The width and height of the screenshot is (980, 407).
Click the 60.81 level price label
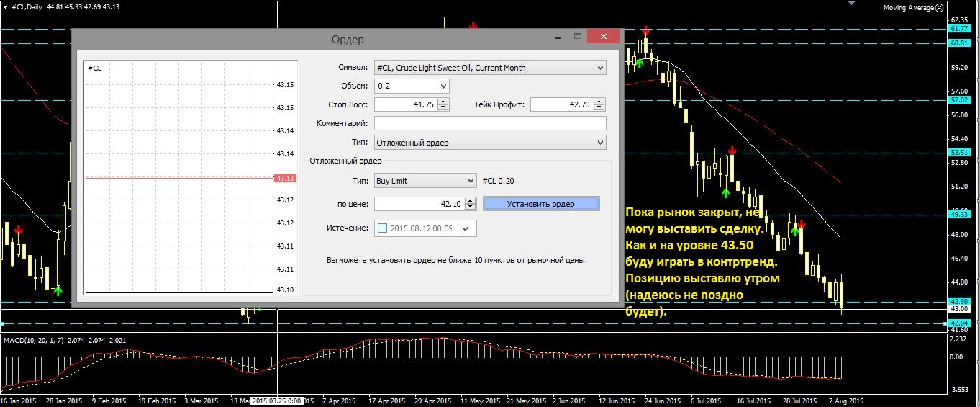[959, 43]
